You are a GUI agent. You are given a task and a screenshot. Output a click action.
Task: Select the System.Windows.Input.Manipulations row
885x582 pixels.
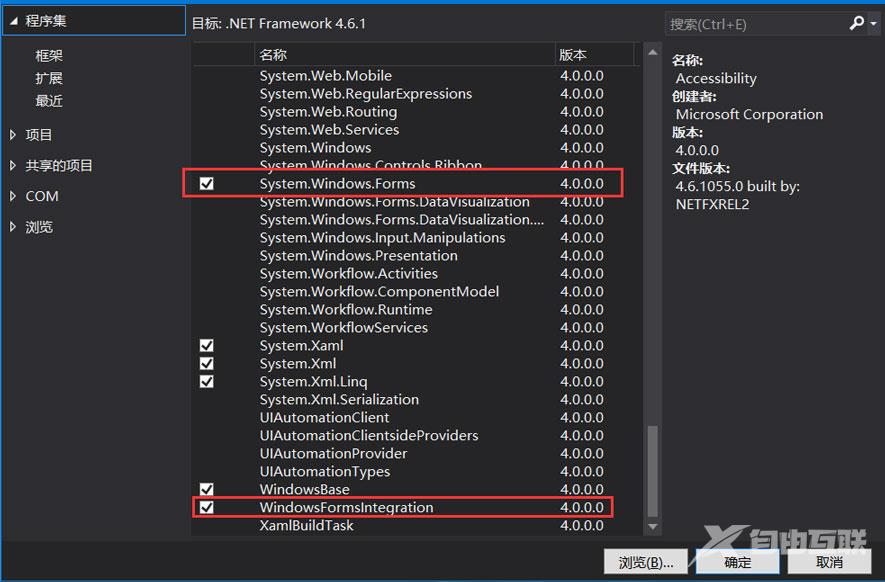pos(417,238)
